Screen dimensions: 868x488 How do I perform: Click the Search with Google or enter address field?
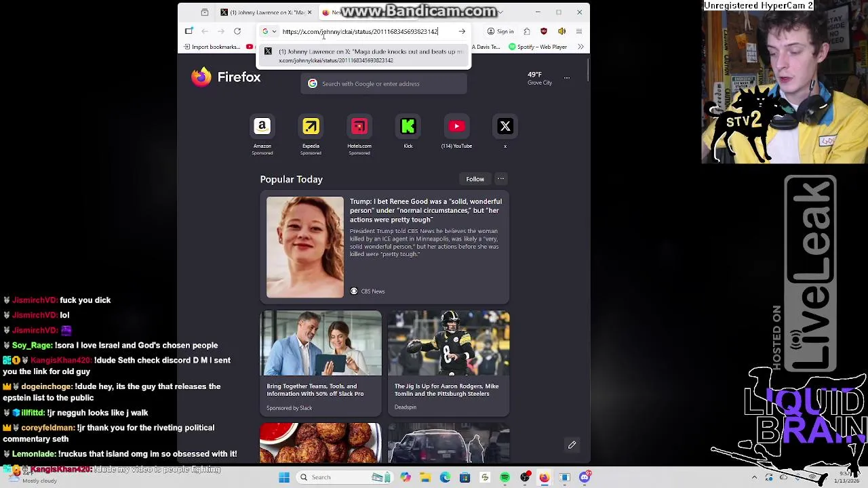click(x=384, y=83)
